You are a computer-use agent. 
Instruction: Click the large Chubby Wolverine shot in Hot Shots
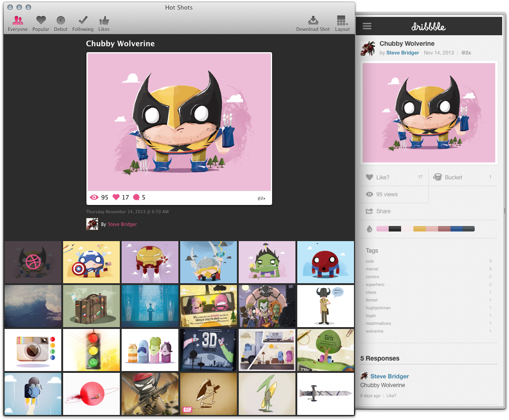coord(179,122)
